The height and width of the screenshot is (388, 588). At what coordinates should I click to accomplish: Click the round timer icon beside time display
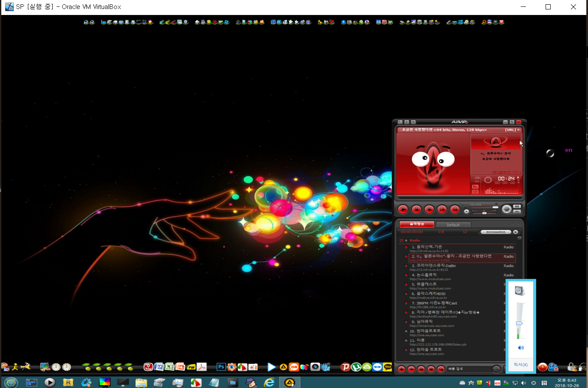488,179
